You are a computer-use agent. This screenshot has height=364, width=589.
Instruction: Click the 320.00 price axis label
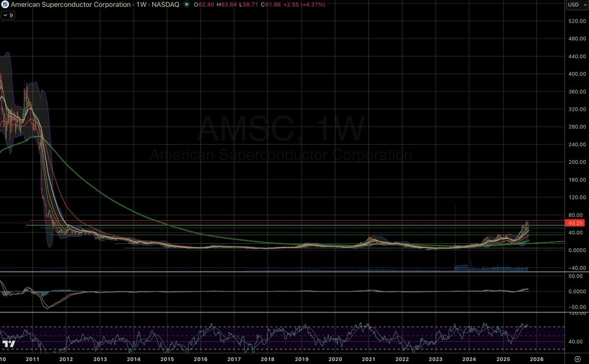coord(577,109)
